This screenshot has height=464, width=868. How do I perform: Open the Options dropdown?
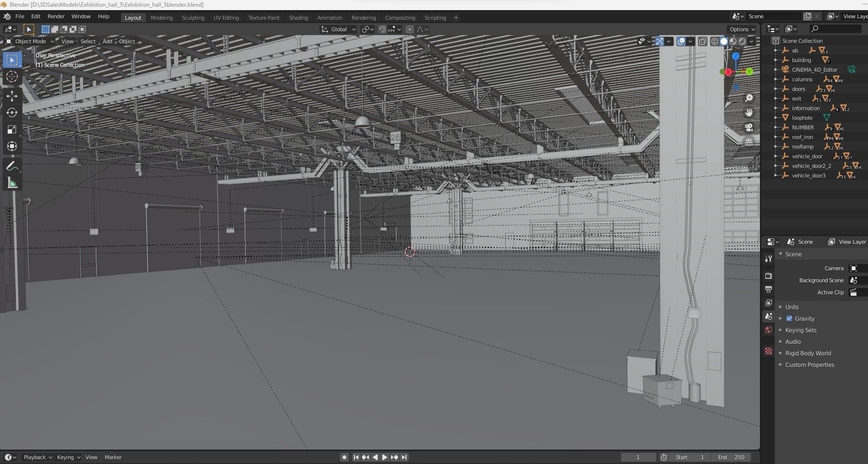tap(742, 29)
